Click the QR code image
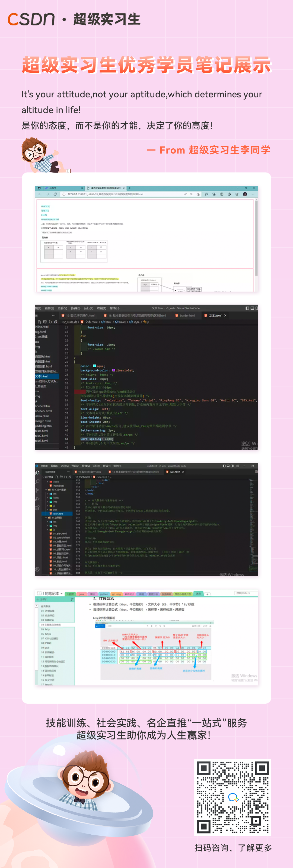293x868 pixels. pos(233,797)
